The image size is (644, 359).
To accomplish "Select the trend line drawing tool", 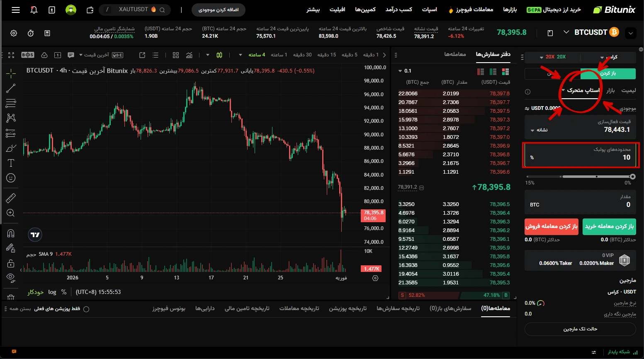I will pos(11,88).
